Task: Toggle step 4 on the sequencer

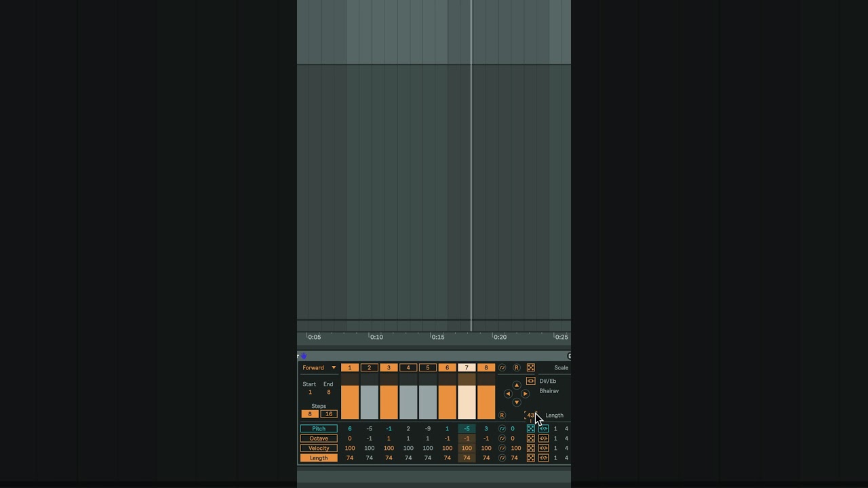Action: 408,367
